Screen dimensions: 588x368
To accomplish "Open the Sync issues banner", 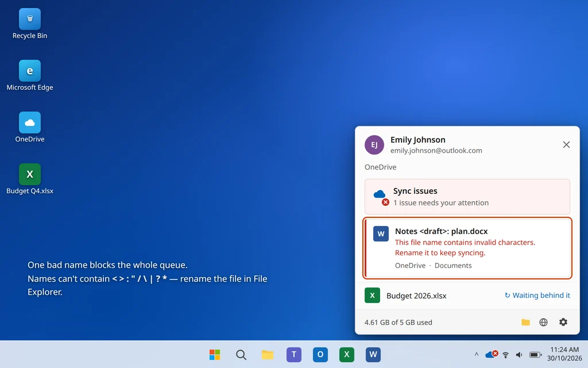I will coord(467,197).
